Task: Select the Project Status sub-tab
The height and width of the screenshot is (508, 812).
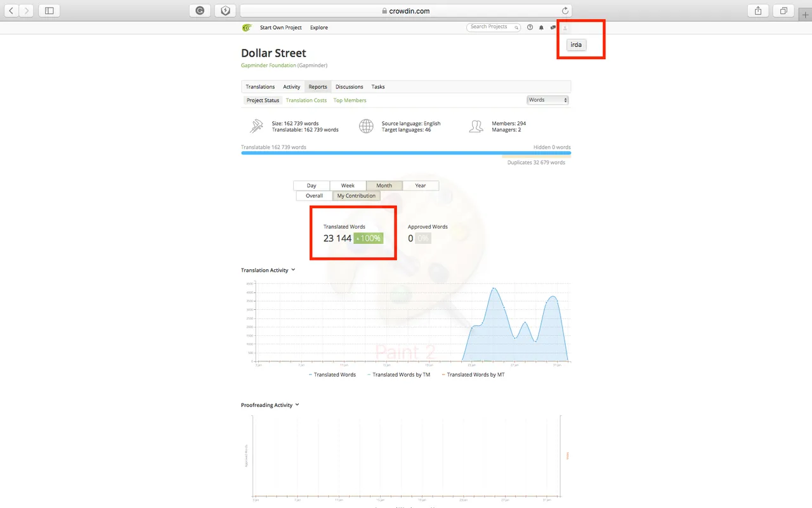Action: [x=263, y=100]
